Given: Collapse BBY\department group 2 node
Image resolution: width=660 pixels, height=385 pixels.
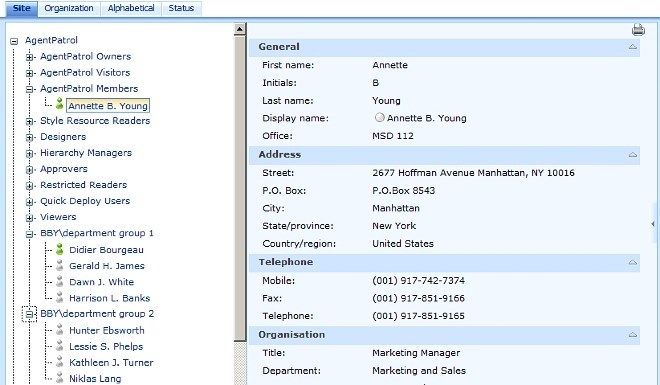Looking at the screenshot, I should (x=29, y=314).
